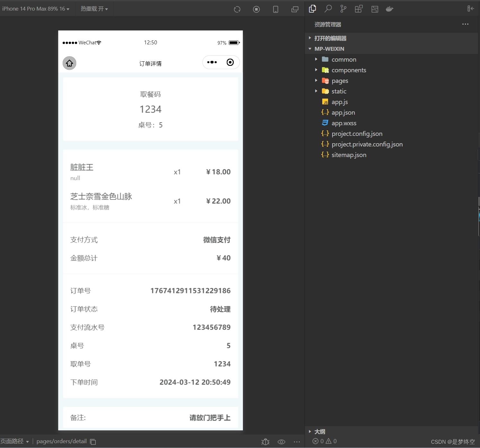This screenshot has height=448, width=480.
Task: Expand the pages folder arrow
Action: click(x=316, y=81)
